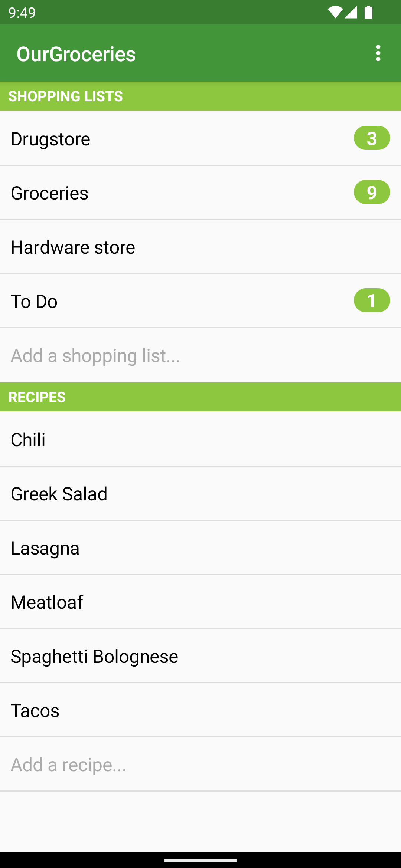401x868 pixels.
Task: Tap the Wi-Fi status icon
Action: [335, 12]
